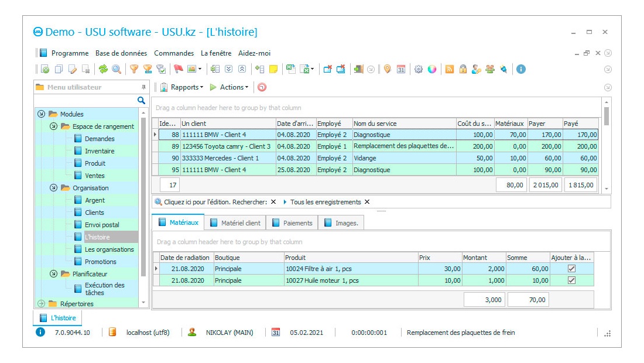Uncheck the checkbox for Filtre à air row

571,268
